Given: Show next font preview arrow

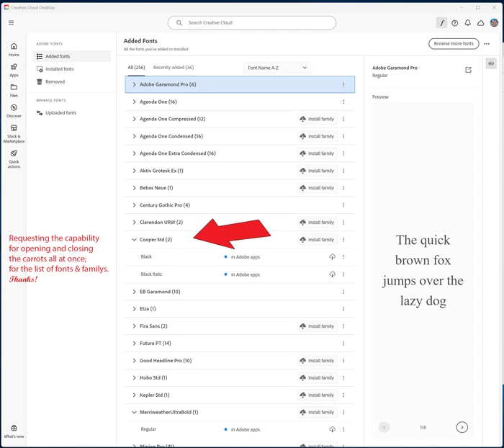Looking at the screenshot, I should pos(462,427).
